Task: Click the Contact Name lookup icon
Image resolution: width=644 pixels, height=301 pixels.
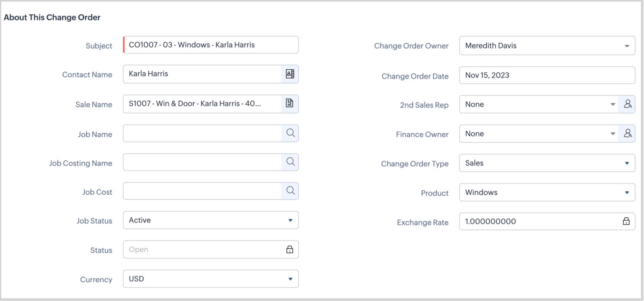Action: [290, 74]
